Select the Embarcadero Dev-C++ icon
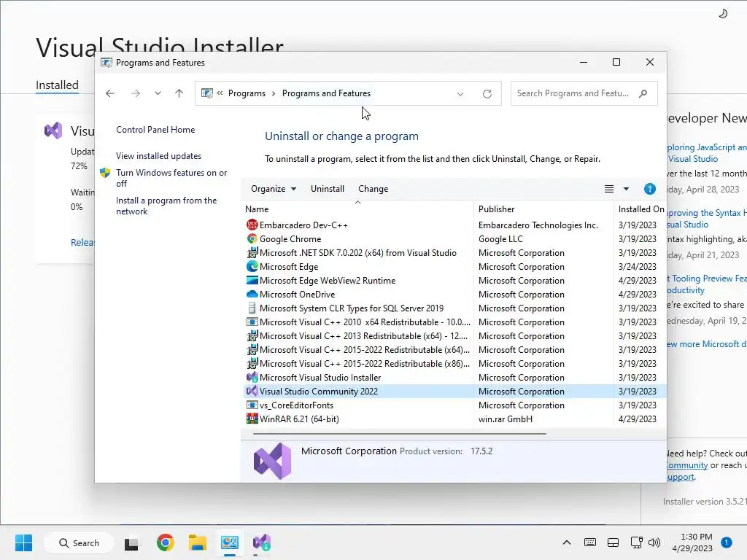The height and width of the screenshot is (560, 747). click(252, 225)
